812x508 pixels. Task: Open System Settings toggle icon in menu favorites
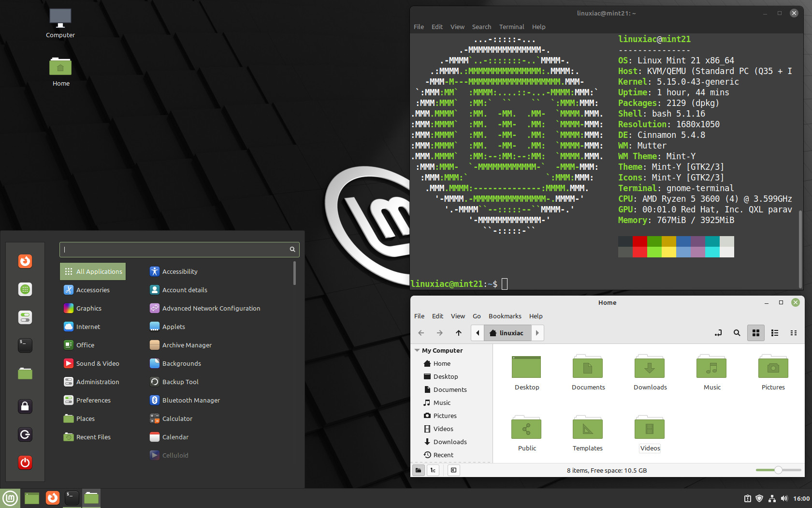(25, 317)
